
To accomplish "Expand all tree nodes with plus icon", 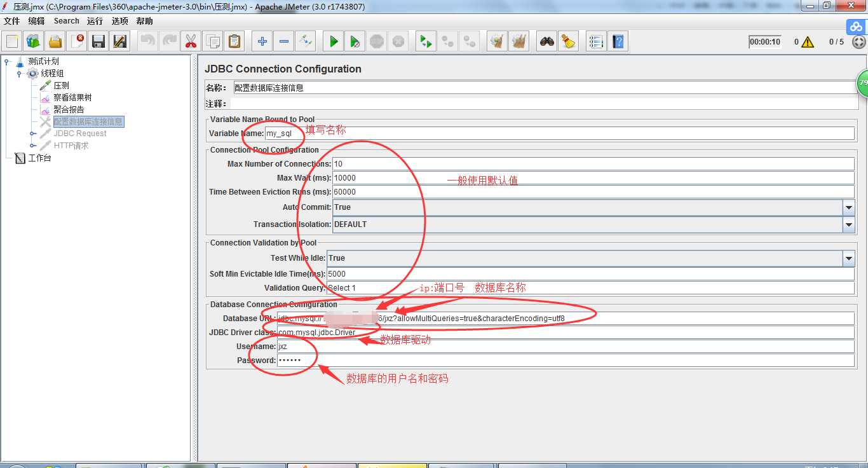I will pyautogui.click(x=262, y=42).
